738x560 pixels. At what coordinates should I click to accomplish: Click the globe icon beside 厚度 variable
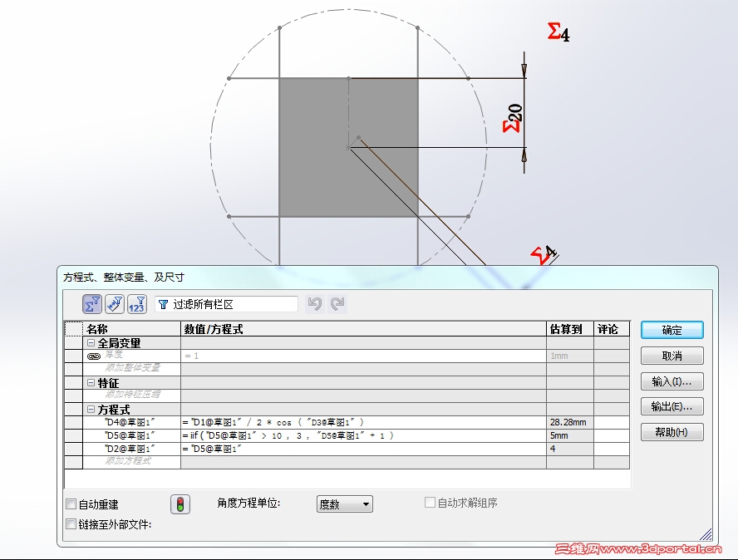point(94,356)
